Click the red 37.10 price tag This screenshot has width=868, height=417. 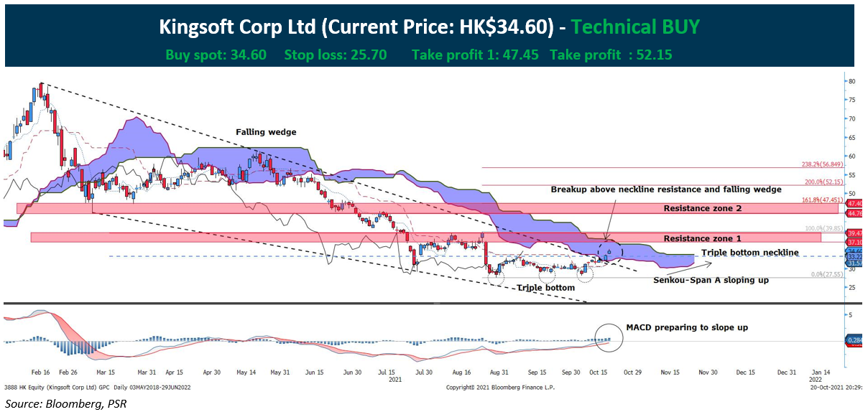pyautogui.click(x=855, y=242)
